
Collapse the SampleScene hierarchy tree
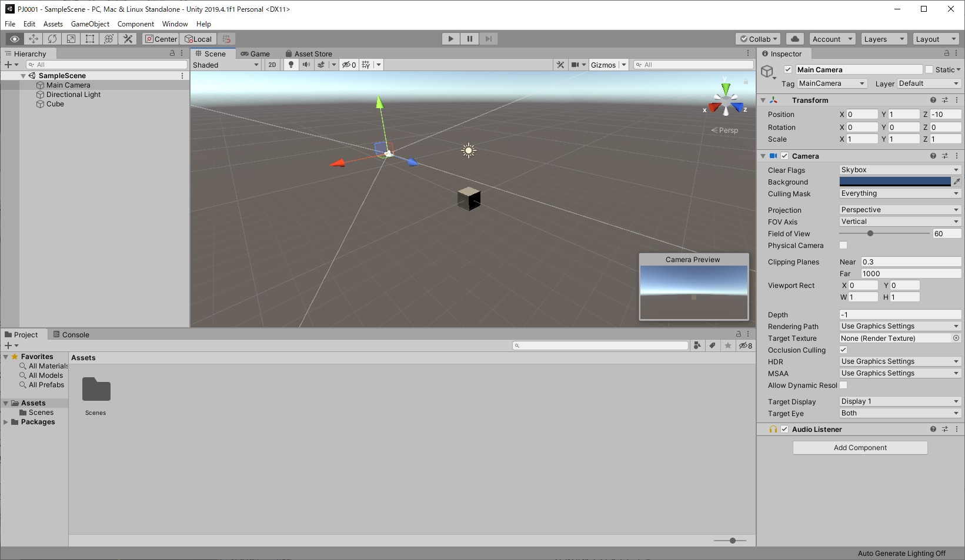click(x=23, y=76)
